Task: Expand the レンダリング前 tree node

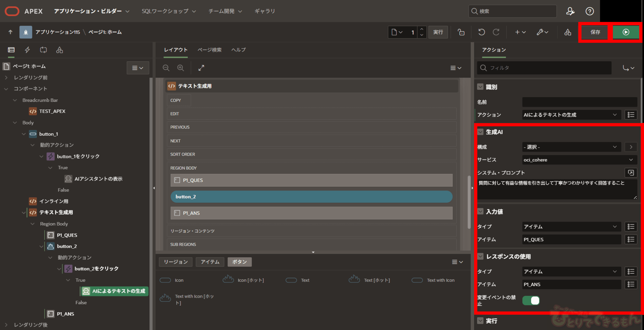Action: [x=6, y=78]
